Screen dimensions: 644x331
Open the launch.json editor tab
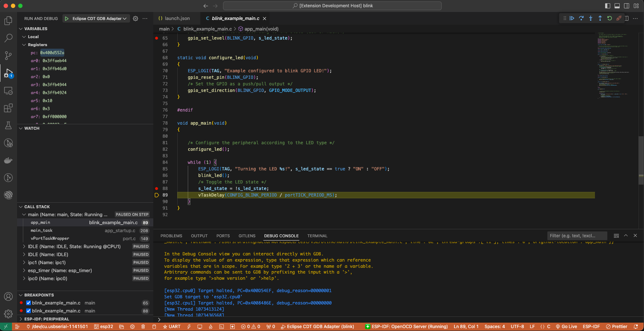[x=177, y=19]
